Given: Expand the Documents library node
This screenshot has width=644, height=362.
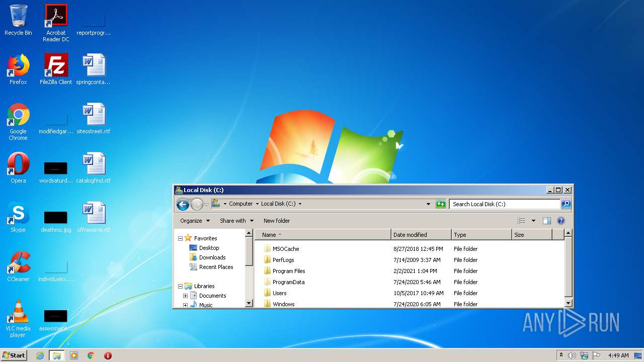Looking at the screenshot, I should [x=186, y=296].
